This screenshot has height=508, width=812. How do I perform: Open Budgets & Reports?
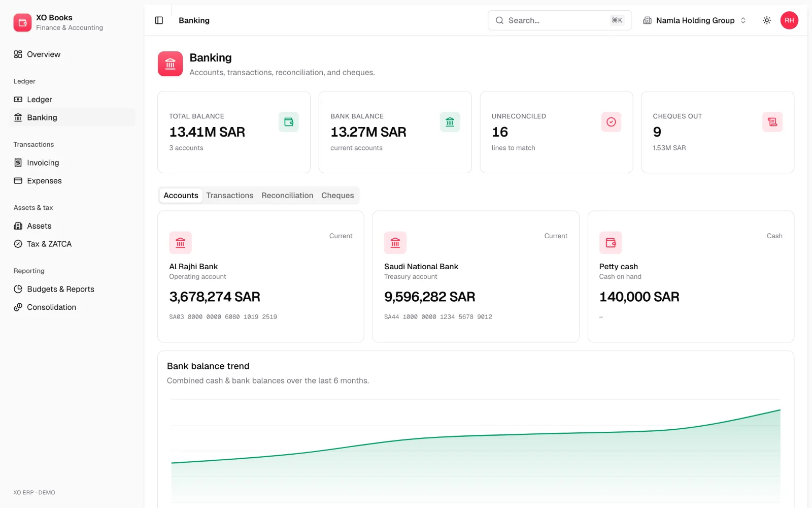[72, 289]
